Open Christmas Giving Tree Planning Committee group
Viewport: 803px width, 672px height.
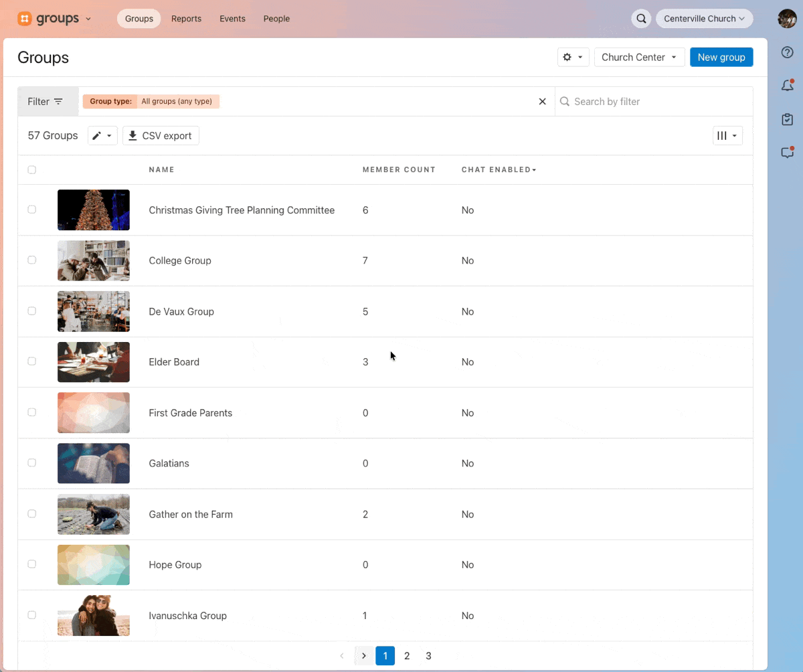[x=242, y=210]
